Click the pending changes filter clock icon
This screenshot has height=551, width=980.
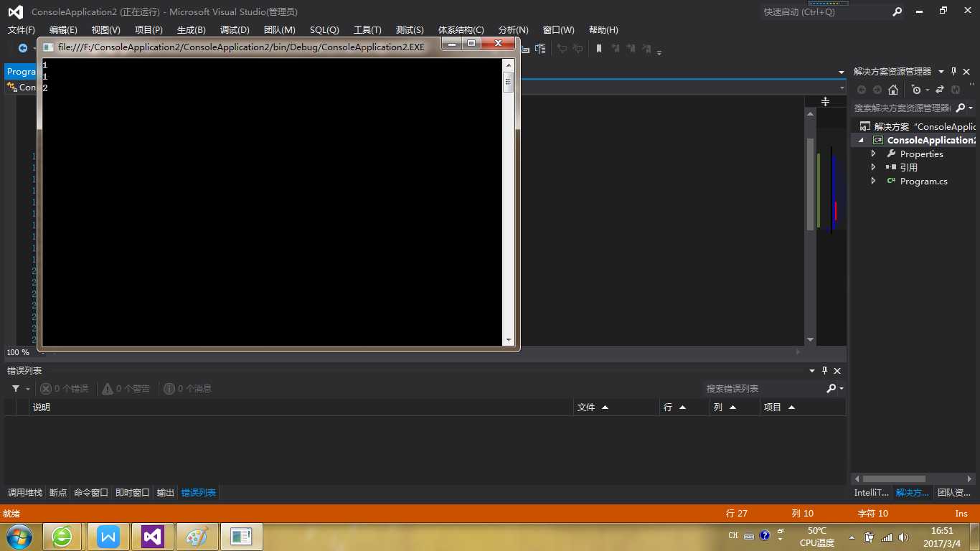point(916,90)
